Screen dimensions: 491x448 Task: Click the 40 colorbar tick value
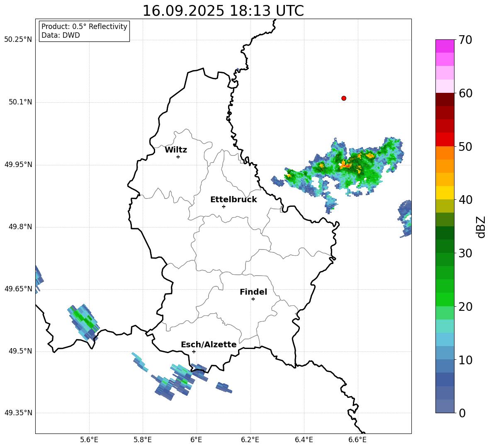click(465, 200)
